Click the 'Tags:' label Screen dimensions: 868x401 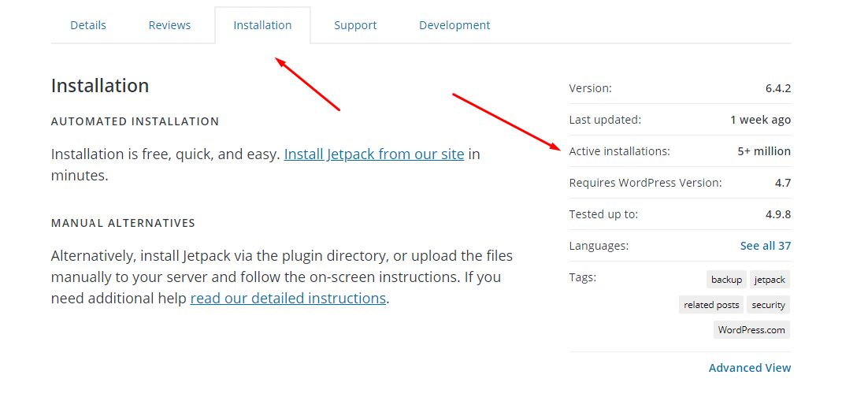582,277
